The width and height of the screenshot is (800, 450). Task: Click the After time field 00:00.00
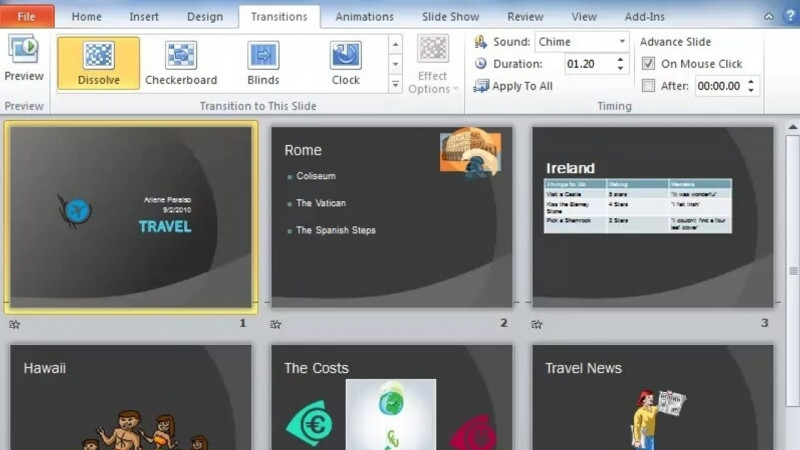coord(719,86)
